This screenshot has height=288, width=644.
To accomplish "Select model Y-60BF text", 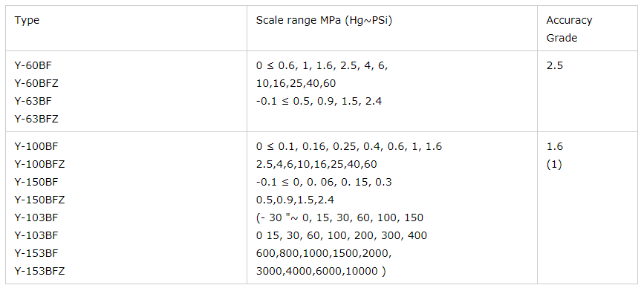I will click(x=33, y=65).
